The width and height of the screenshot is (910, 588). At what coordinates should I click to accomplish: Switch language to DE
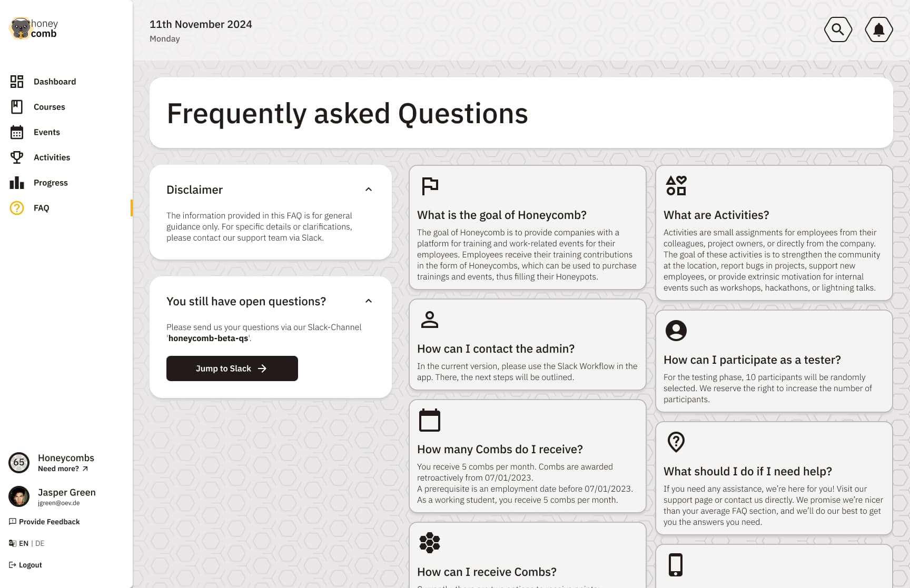click(40, 543)
